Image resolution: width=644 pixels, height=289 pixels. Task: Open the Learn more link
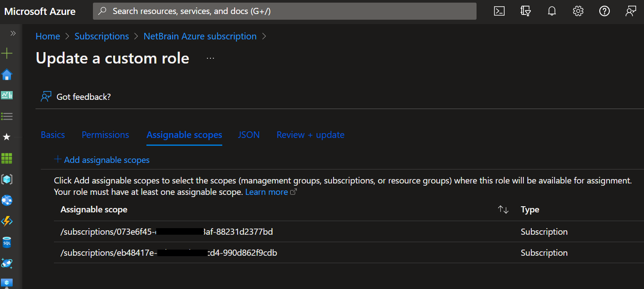tap(267, 192)
